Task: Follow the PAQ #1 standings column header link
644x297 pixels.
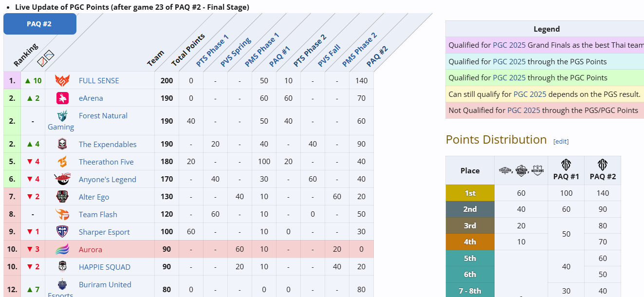Action: tap(279, 56)
